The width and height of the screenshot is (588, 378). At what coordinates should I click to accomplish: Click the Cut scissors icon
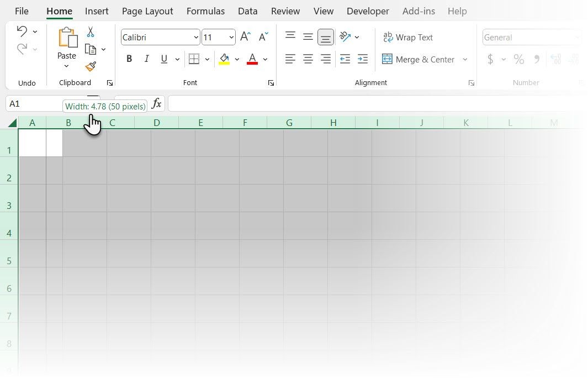point(91,32)
